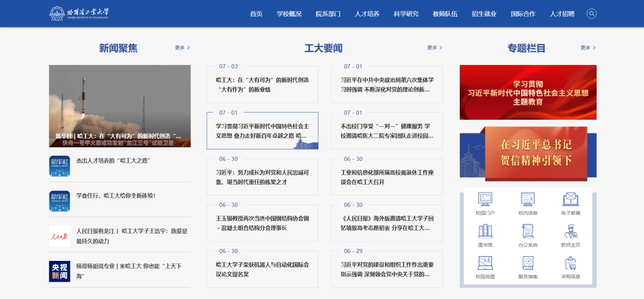
Task: Open 教师队伍 navigation menu
Action: (445, 14)
